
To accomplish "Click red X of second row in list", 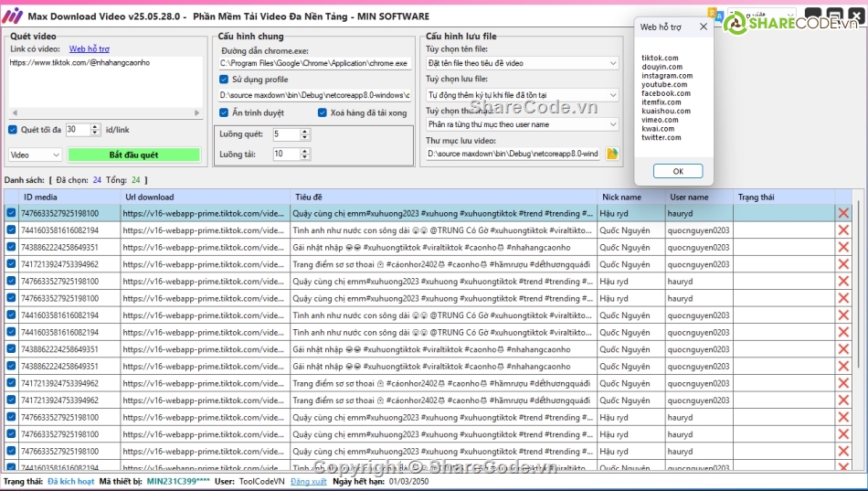I will pyautogui.click(x=843, y=230).
